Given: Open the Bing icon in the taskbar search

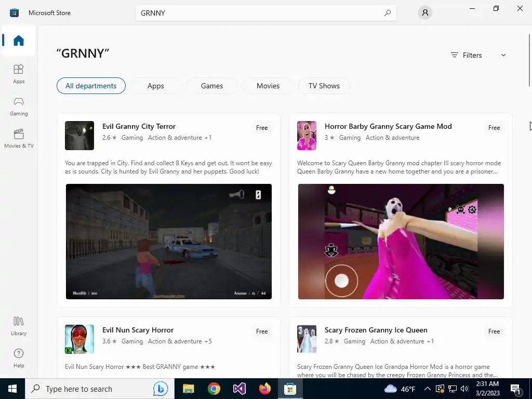Looking at the screenshot, I should coord(160,389).
